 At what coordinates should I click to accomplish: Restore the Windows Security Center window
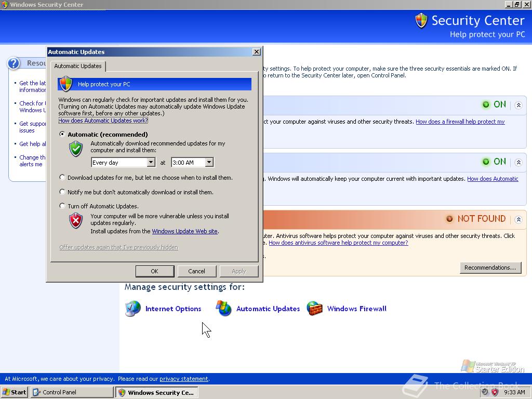pos(517,4)
